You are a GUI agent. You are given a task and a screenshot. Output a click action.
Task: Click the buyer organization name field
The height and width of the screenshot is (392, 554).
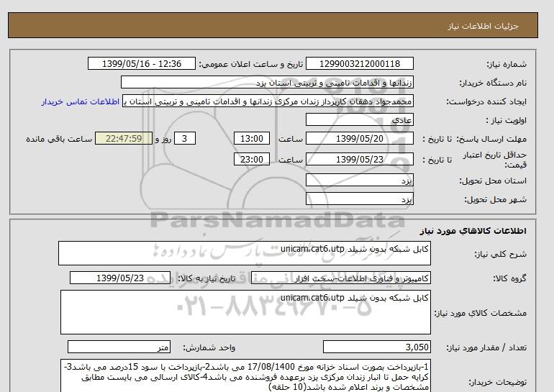(267, 82)
